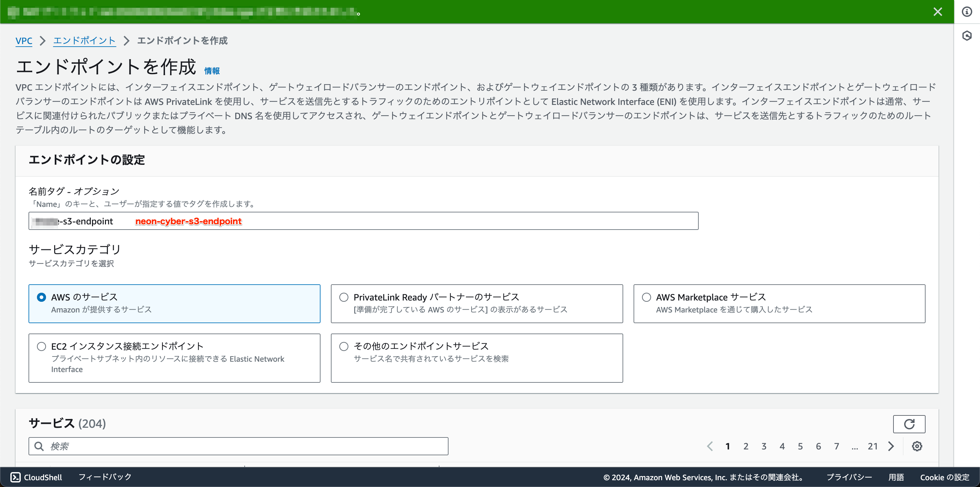Click the search magnifier in the service search box

(x=39, y=446)
